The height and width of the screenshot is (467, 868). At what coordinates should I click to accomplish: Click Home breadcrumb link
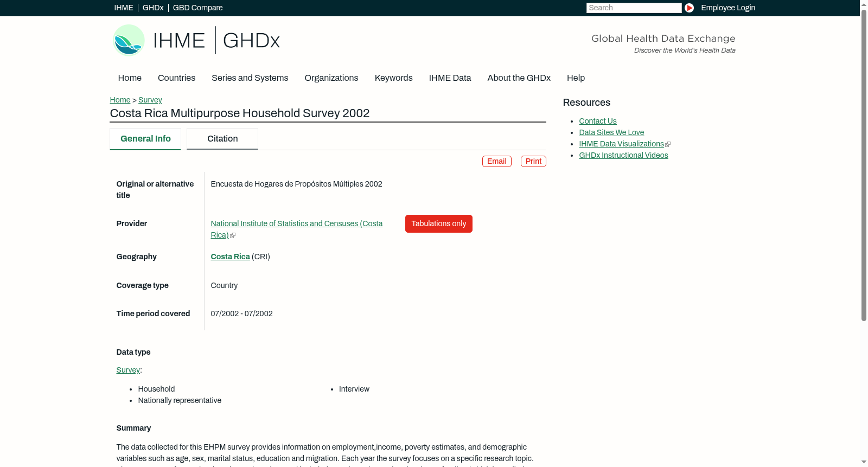[120, 100]
